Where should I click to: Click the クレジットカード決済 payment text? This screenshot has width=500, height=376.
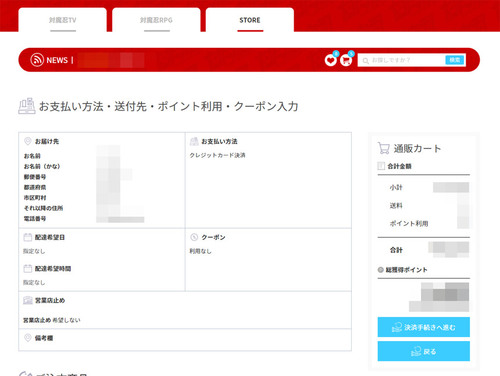(x=217, y=155)
